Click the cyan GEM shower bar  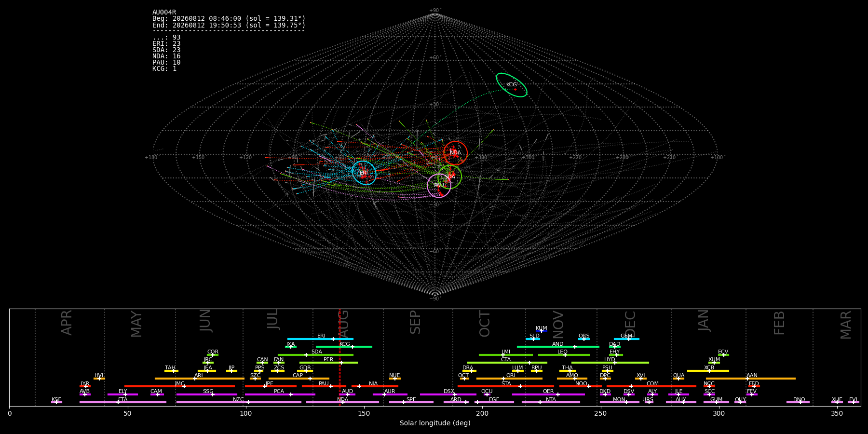tap(626, 339)
